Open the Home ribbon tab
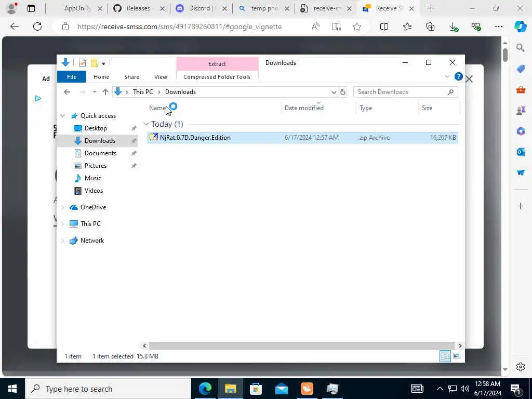The image size is (532, 399). coord(101,77)
